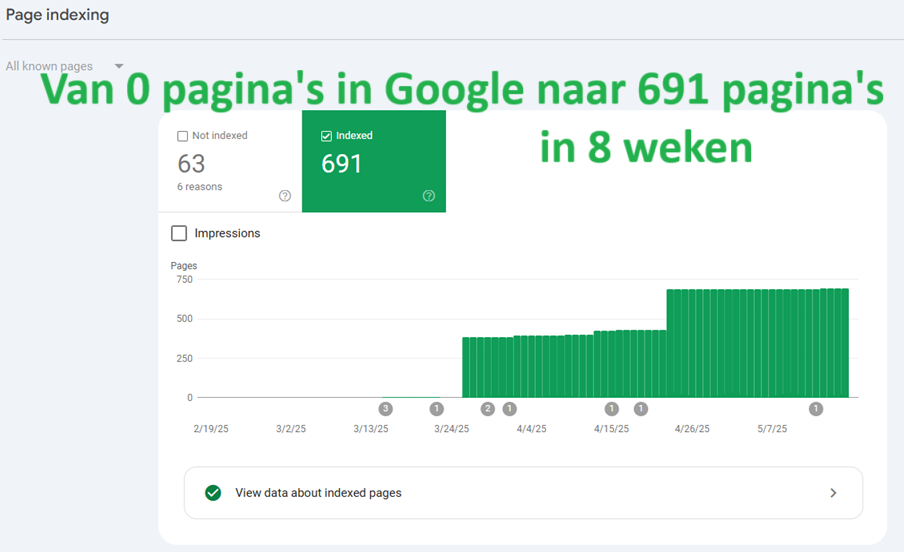Click chevron arrow on indexed pages row

833,493
